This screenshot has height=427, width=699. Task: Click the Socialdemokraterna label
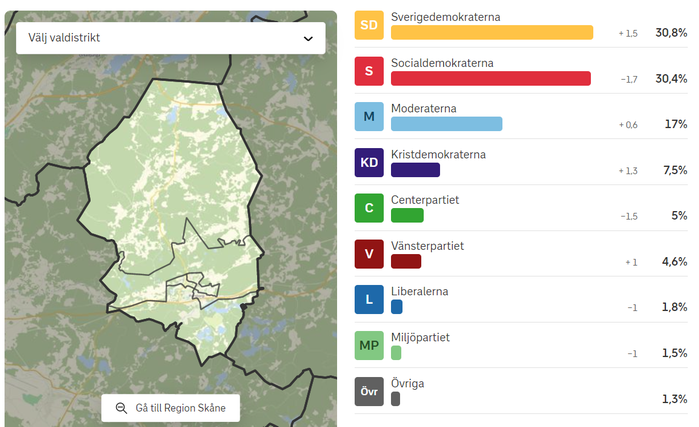coord(442,63)
